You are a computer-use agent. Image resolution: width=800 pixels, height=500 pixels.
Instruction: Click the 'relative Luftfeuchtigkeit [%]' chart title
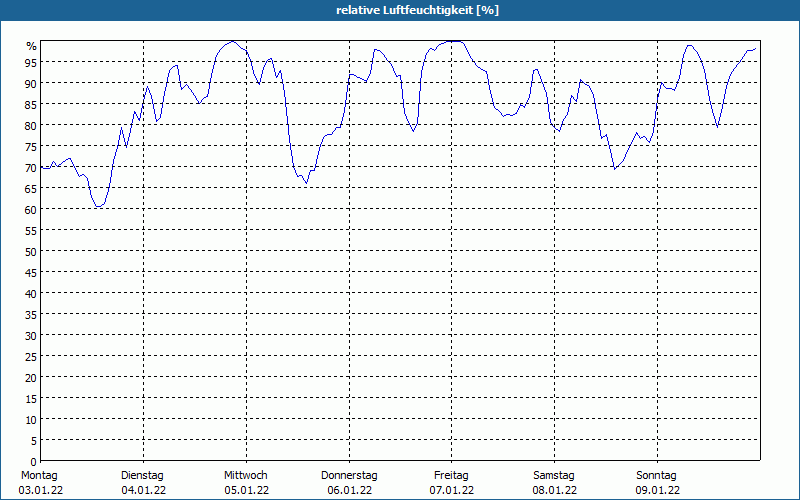[x=417, y=10]
